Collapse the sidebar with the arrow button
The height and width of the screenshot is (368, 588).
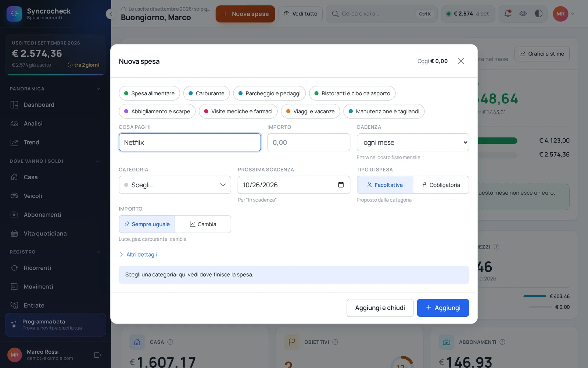(111, 14)
